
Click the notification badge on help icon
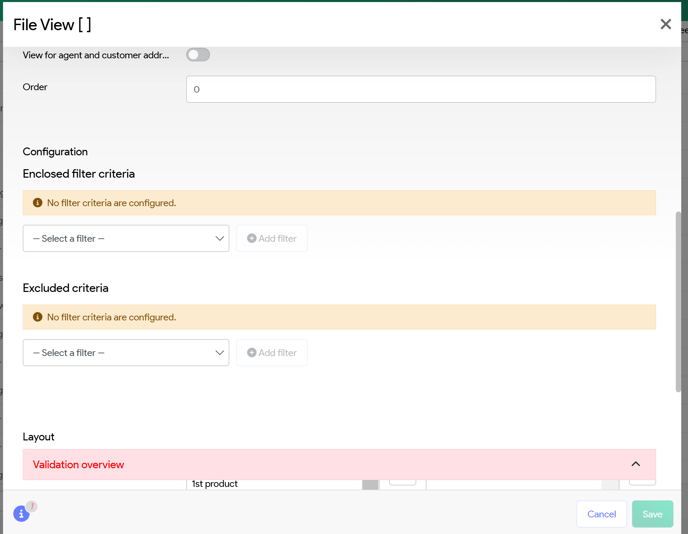tap(32, 506)
